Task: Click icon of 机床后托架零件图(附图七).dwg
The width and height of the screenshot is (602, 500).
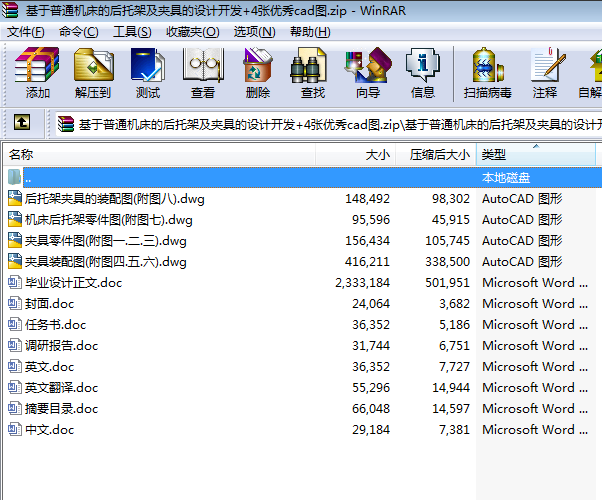Action: click(15, 219)
